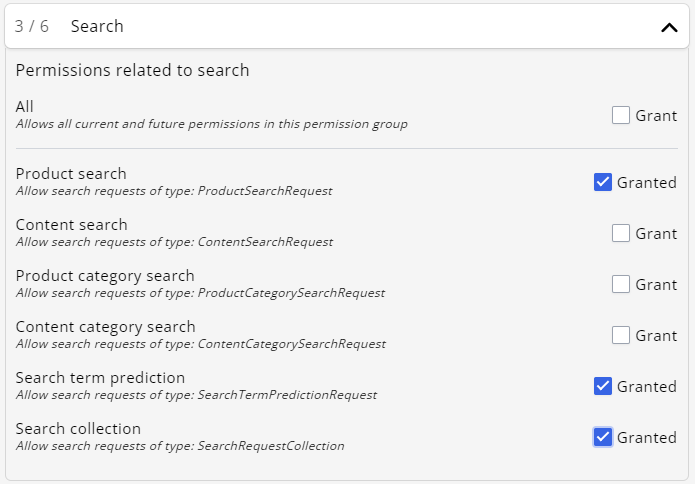This screenshot has height=484, width=695.
Task: Check the Product category search checkbox
Action: [621, 284]
